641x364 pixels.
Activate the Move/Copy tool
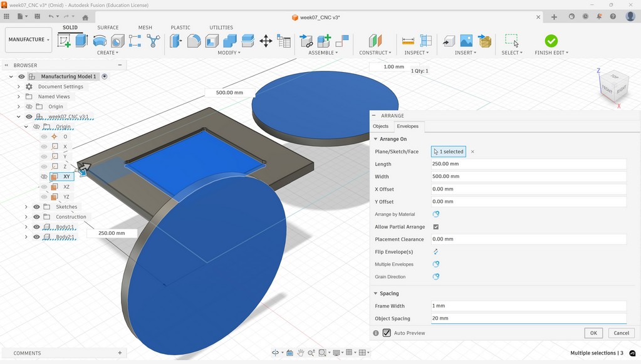(x=265, y=40)
